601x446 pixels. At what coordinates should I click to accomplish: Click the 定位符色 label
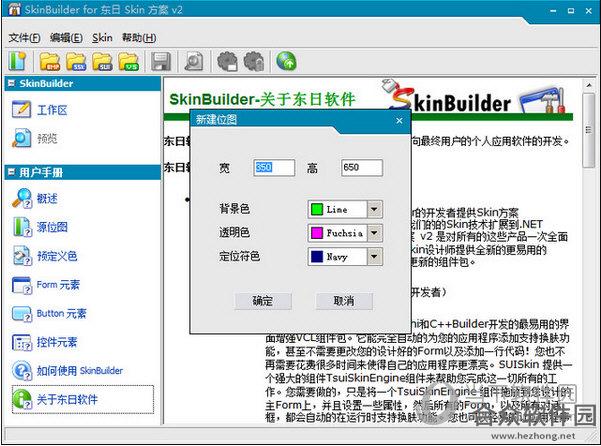(239, 256)
